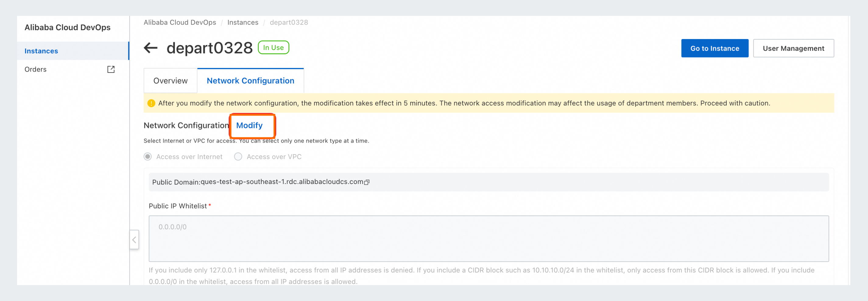Screen dimensions: 868x301
Task: Copy the public domain address icon
Action: tap(367, 182)
